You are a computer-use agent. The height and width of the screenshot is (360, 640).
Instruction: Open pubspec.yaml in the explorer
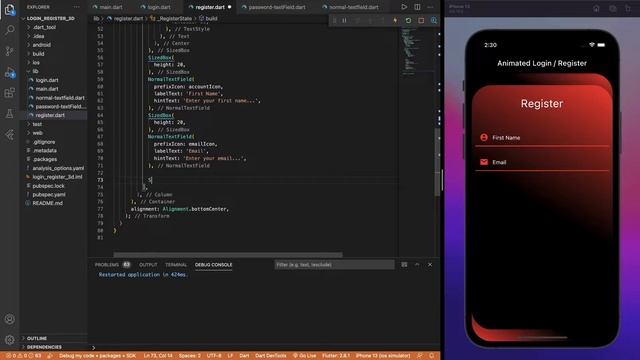[49, 194]
